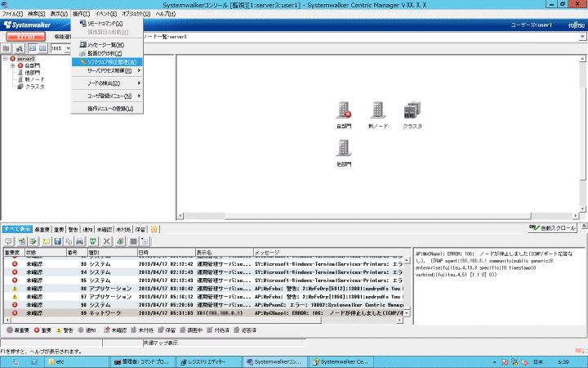The width and height of the screenshot is (588, 368).
Task: Expand サーバアクセス制御(R) submenu
Action: (107, 70)
